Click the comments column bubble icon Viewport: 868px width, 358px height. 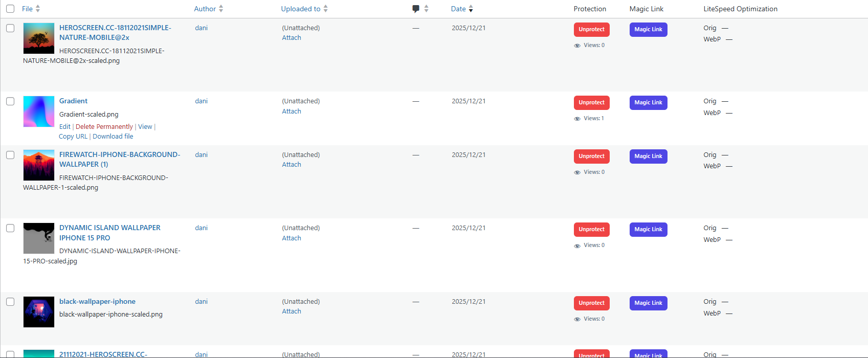[x=415, y=8]
